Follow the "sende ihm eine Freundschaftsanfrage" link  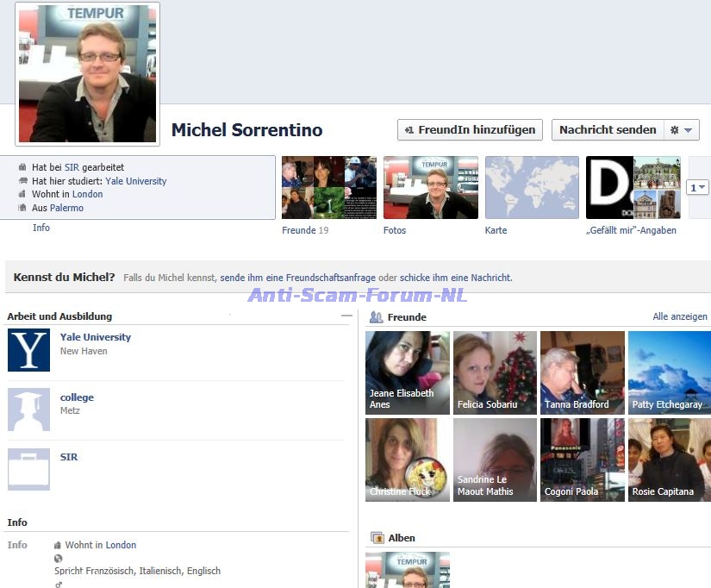pos(297,278)
